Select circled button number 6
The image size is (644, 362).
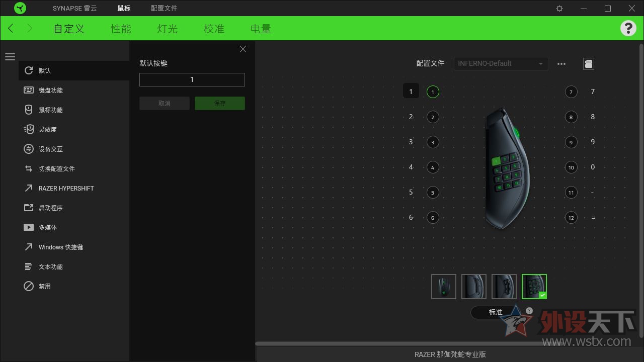pos(433,218)
